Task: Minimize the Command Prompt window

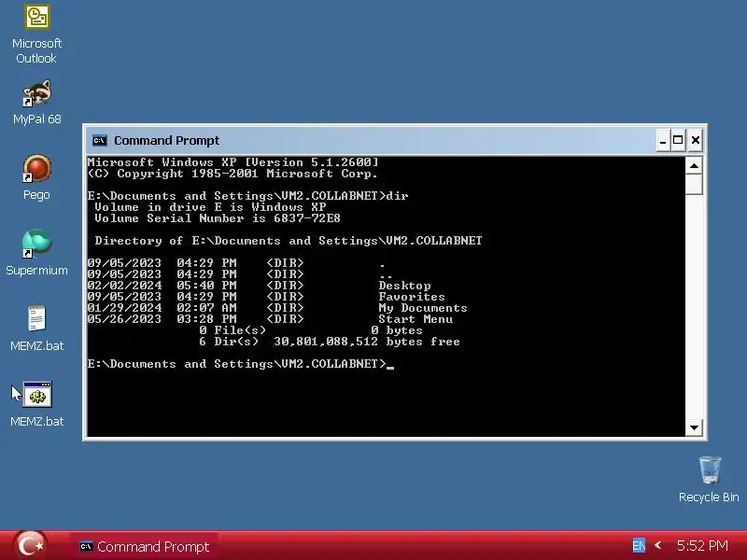Action: tap(663, 141)
